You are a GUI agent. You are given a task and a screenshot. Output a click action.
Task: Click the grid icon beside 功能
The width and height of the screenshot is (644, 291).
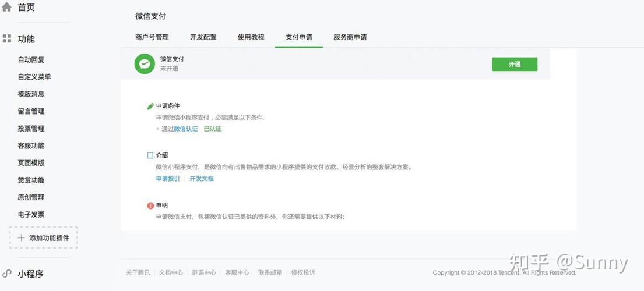6,39
